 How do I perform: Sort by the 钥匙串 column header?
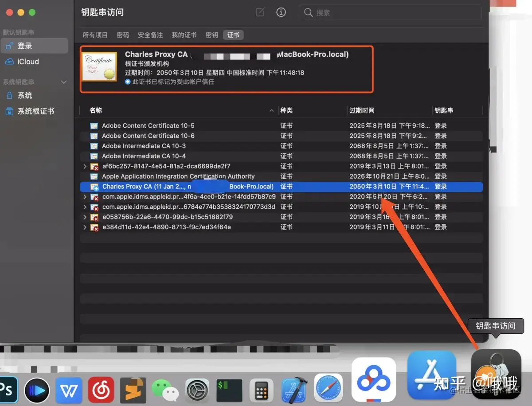point(444,110)
